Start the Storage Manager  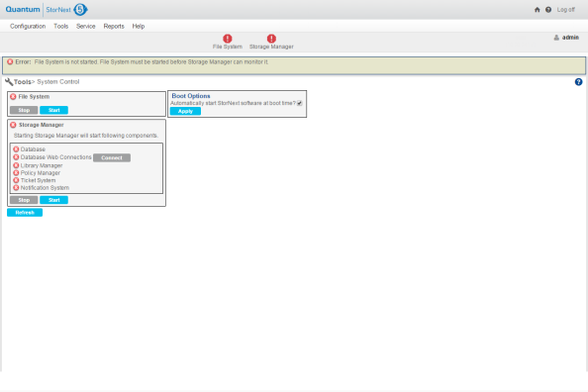tap(54, 200)
